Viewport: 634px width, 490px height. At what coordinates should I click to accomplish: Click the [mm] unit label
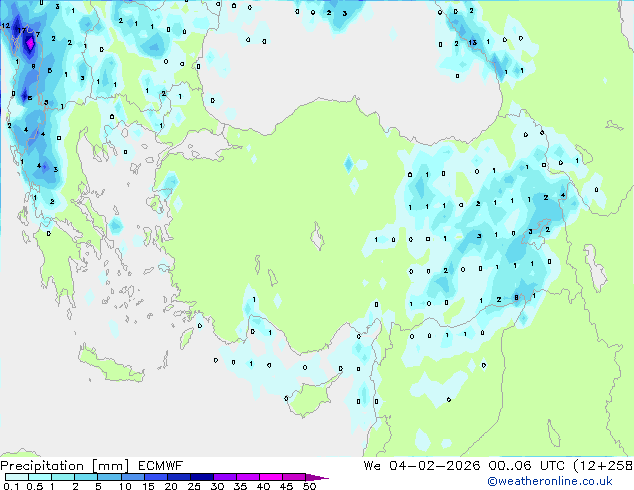pyautogui.click(x=110, y=466)
